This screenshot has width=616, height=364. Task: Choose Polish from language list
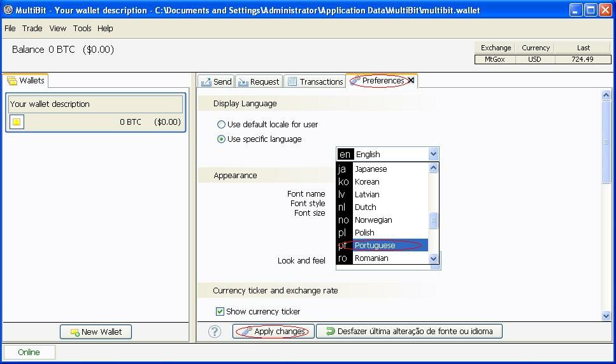pos(382,233)
